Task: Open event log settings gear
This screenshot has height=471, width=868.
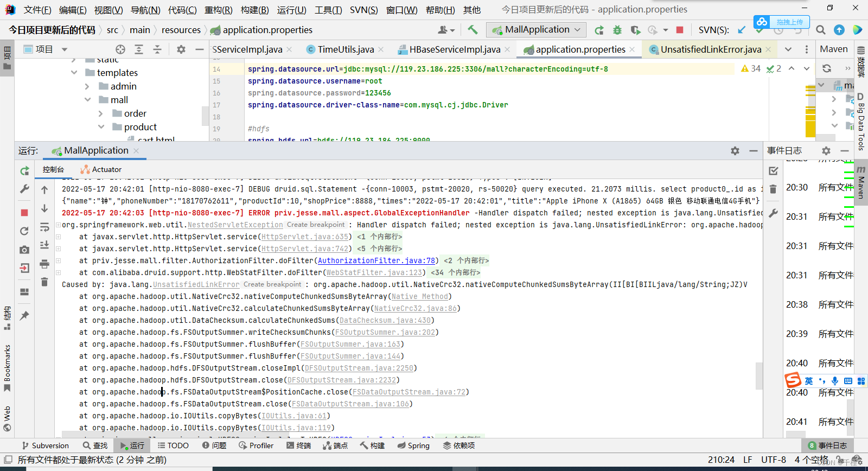Action: tap(826, 151)
